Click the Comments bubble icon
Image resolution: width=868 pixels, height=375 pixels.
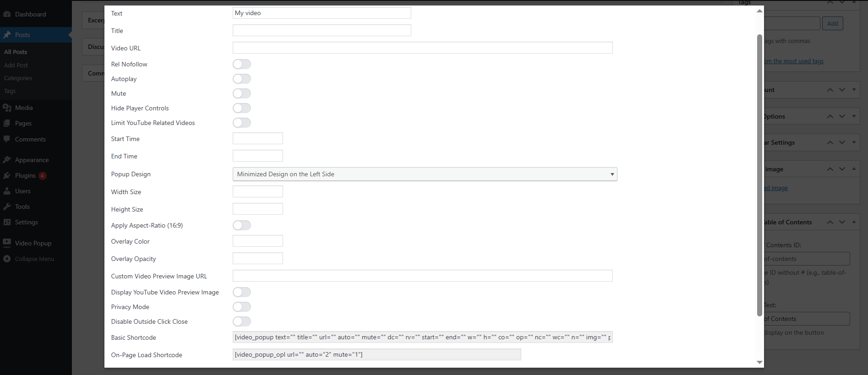pos(7,139)
